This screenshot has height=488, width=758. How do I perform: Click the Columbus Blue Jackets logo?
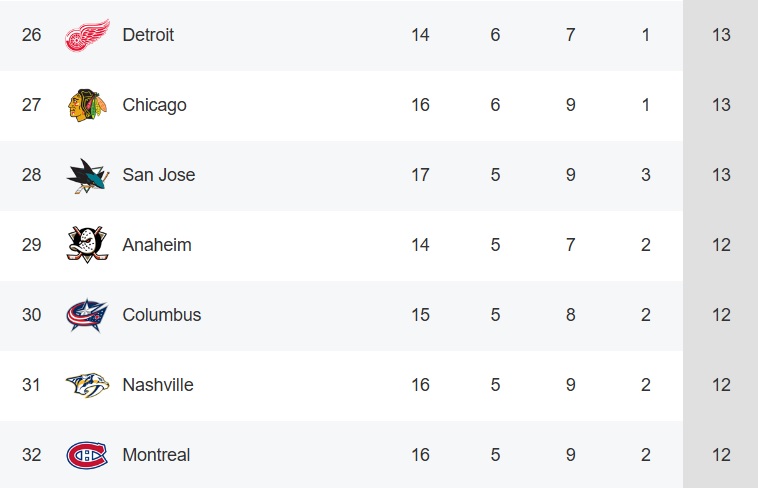point(87,315)
